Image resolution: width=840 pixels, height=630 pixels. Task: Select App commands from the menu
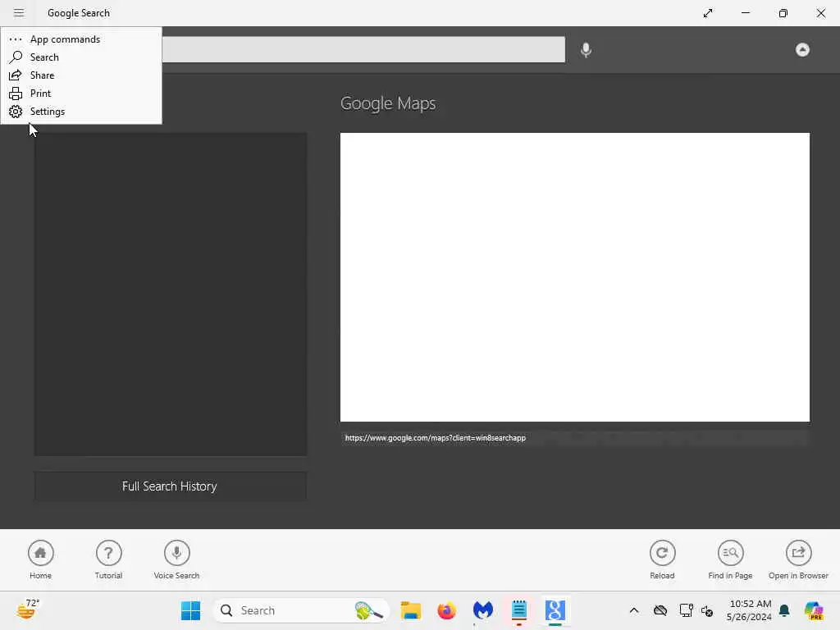click(x=81, y=39)
